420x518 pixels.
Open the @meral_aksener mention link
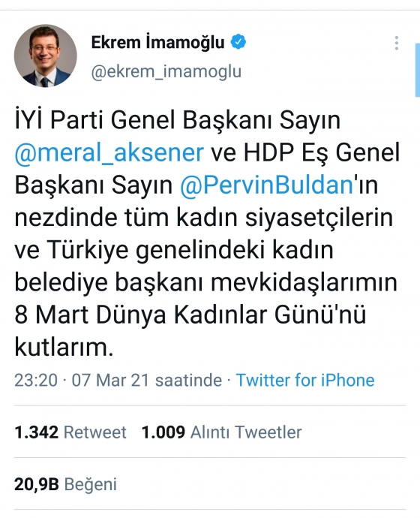(109, 152)
